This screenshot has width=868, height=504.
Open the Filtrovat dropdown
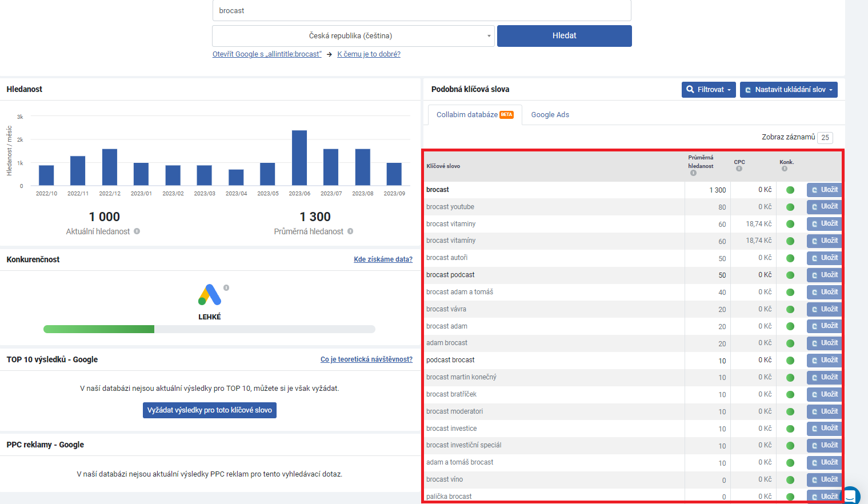[x=709, y=90]
